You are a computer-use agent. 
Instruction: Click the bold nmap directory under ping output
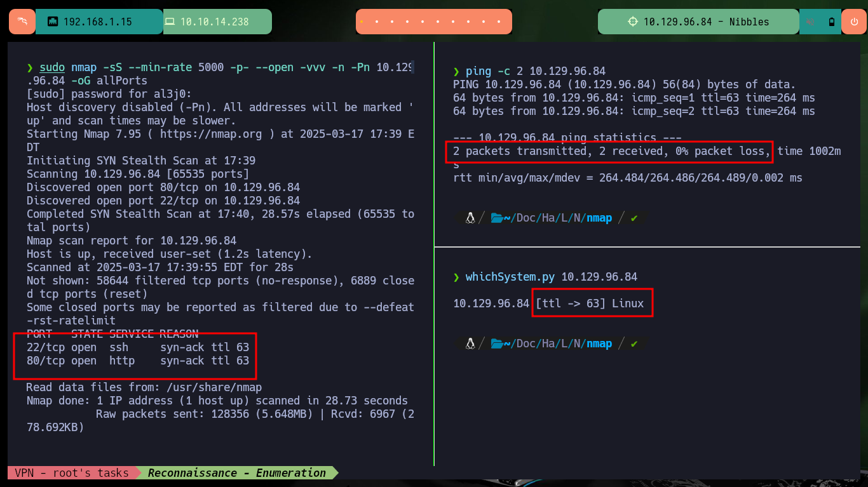tap(599, 218)
